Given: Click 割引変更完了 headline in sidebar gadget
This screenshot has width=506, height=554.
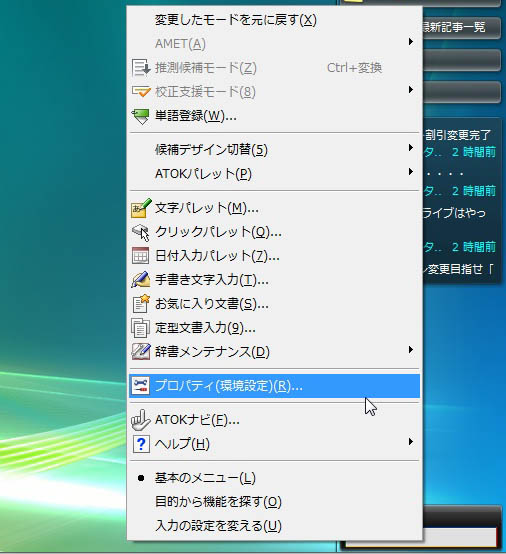Looking at the screenshot, I should tap(458, 135).
